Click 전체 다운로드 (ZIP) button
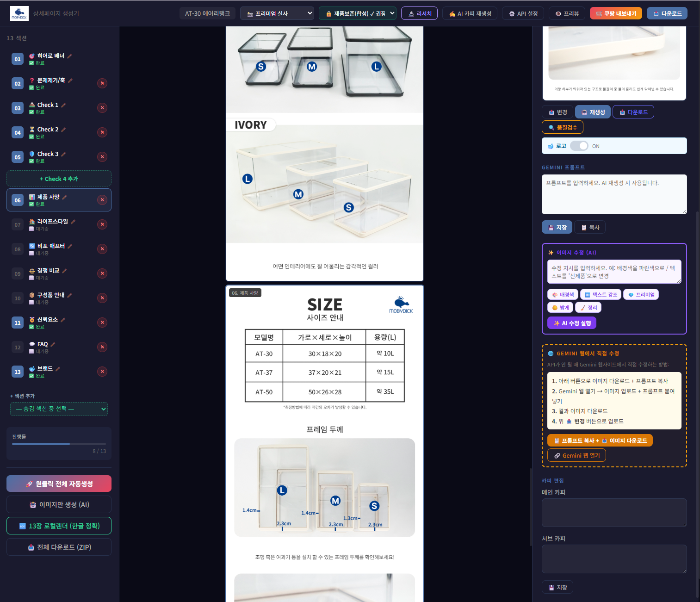Screen dimensions: 700x602 [x=59, y=547]
